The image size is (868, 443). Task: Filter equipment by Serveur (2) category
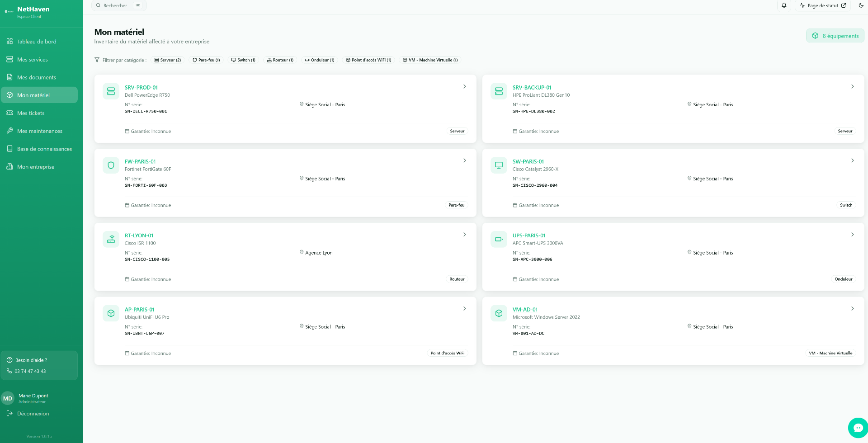[x=168, y=60]
